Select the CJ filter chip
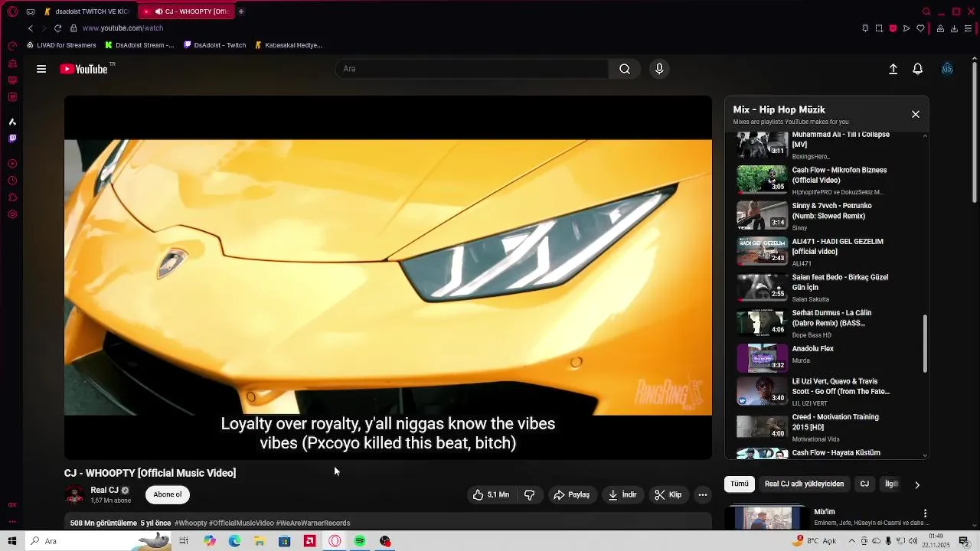Viewport: 980px width, 551px height. (x=864, y=484)
